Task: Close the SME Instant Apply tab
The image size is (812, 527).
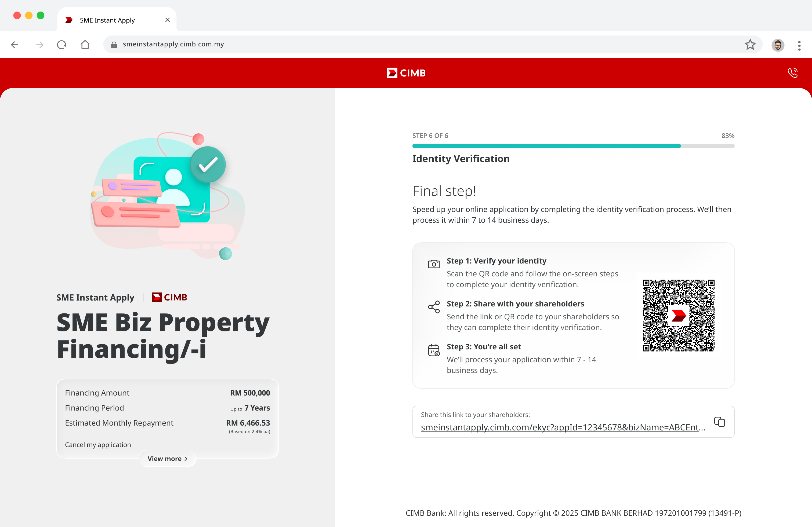Action: (168, 20)
